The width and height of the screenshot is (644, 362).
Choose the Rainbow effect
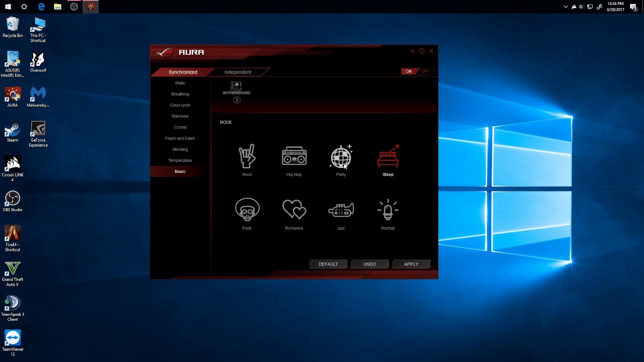coord(180,116)
